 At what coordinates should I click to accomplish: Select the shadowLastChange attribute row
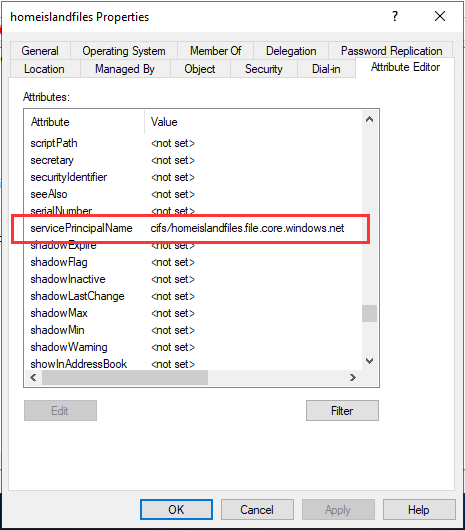(x=193, y=296)
